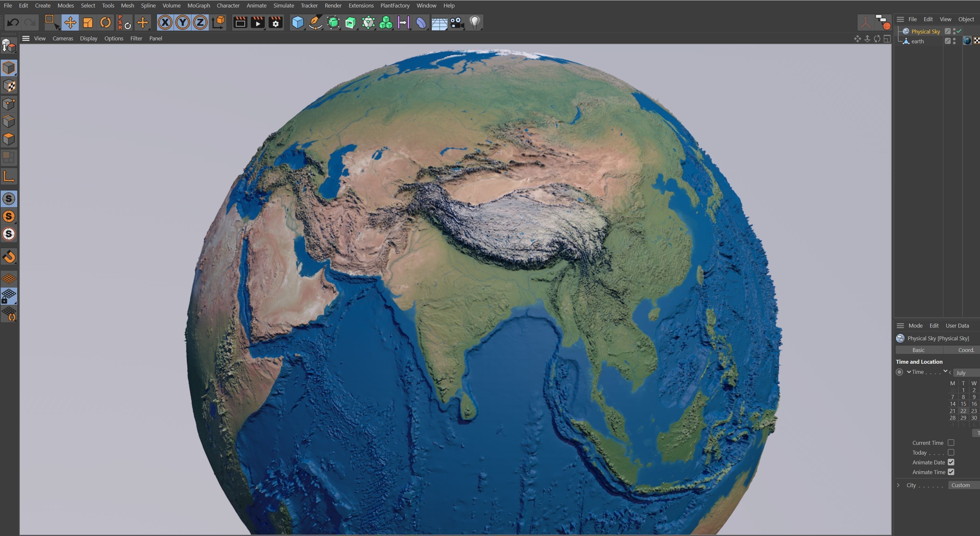Select day 22 in calendar
Screen dimensions: 980x536
tap(963, 411)
